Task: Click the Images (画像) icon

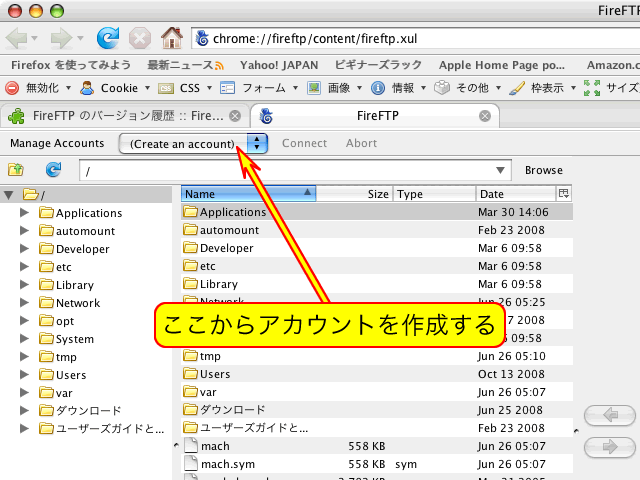Action: tap(314, 88)
